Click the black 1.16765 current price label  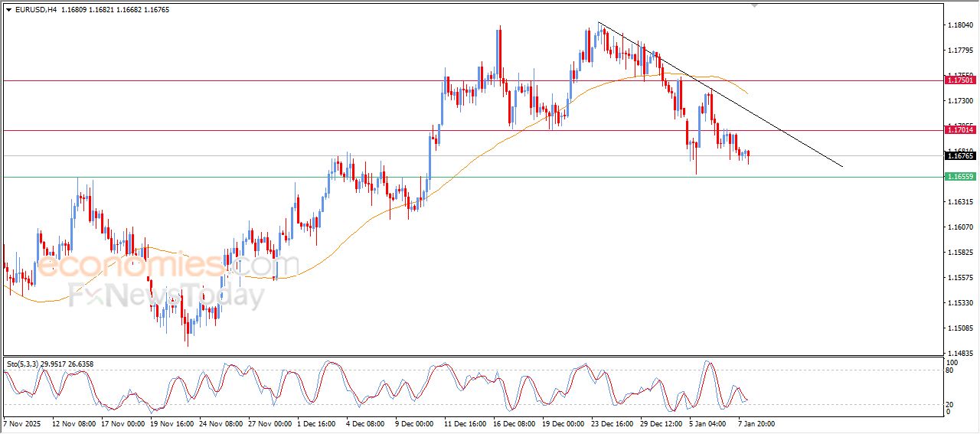pyautogui.click(x=960, y=156)
